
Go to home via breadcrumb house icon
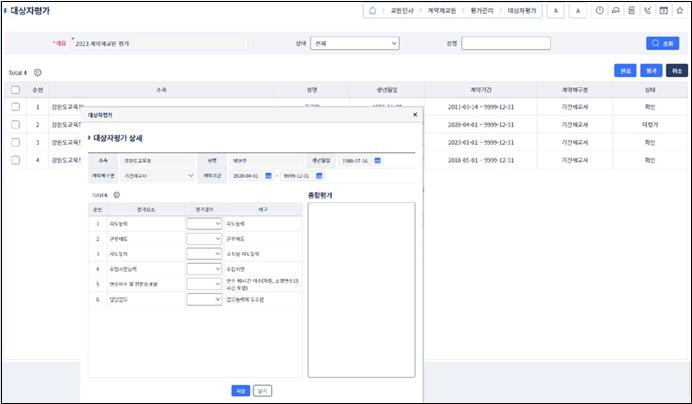click(372, 11)
